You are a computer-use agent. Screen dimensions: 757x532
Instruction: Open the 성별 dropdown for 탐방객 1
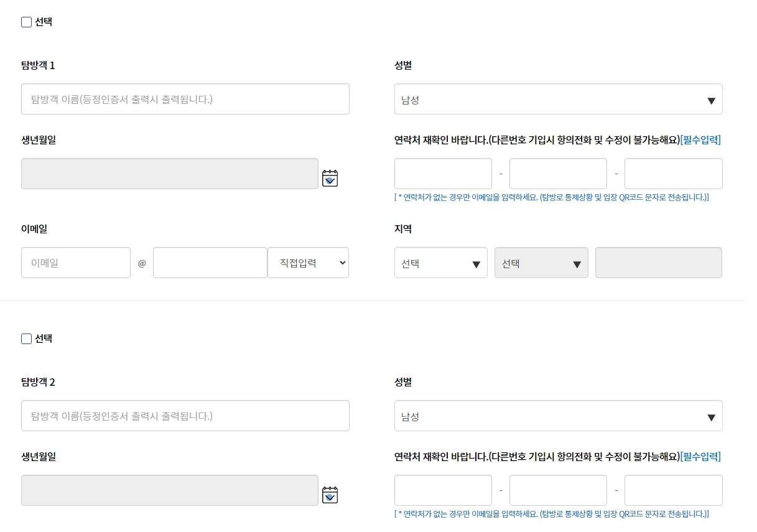click(558, 99)
